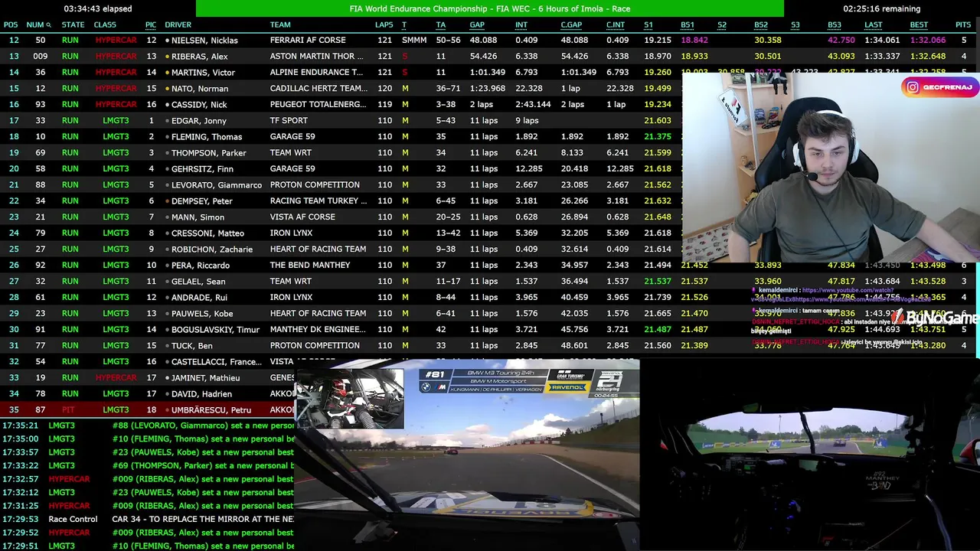Click team THE BEND MANTHEY cell
980x551 pixels.
pyautogui.click(x=310, y=265)
